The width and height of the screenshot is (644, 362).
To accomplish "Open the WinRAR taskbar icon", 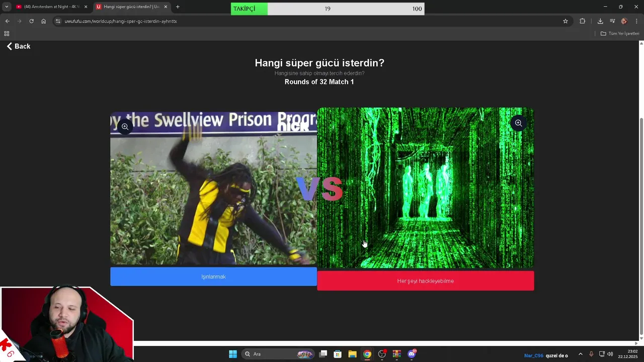I will [396, 354].
